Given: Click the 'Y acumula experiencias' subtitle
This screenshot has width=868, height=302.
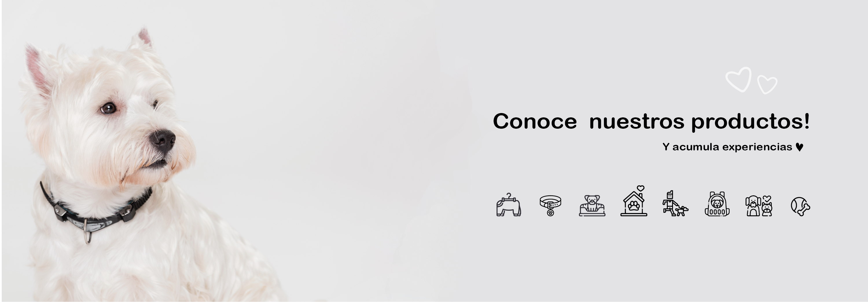Looking at the screenshot, I should (x=727, y=147).
